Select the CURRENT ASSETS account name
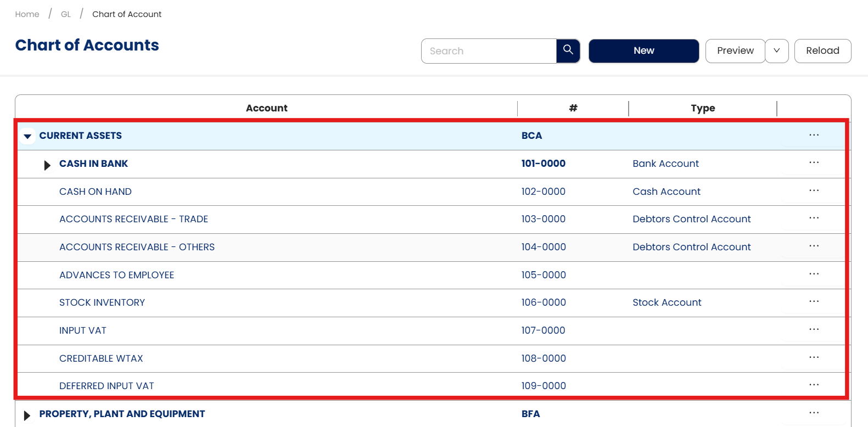The height and width of the screenshot is (427, 868). point(81,136)
